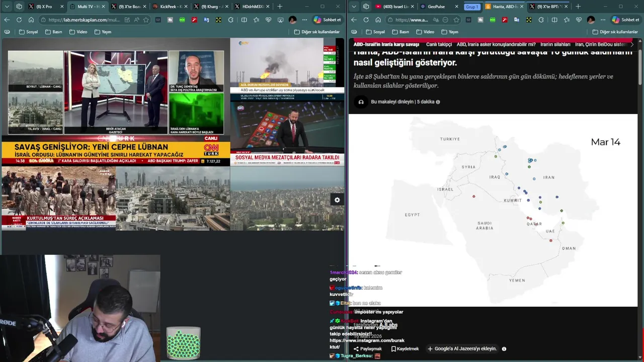Open read aloud icon in left address bar
This screenshot has height=362, width=644.
tap(136, 20)
